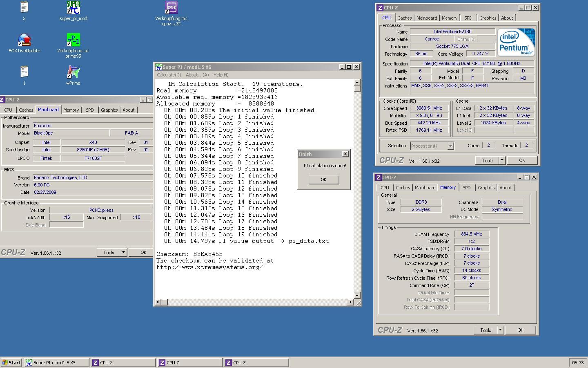Click the DRAM Frequency value 884.5 MHz
This screenshot has height=368, width=588.
click(x=472, y=234)
